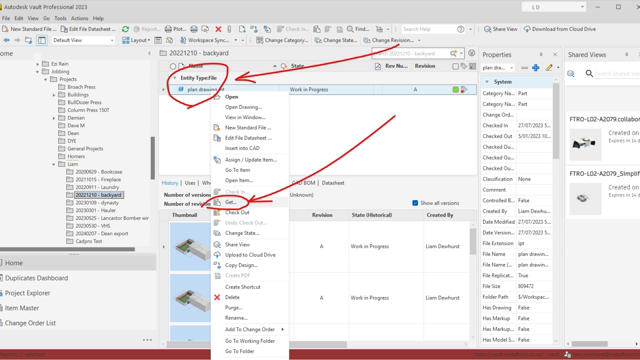
Task: Select the Uses tab
Action: coord(190,183)
